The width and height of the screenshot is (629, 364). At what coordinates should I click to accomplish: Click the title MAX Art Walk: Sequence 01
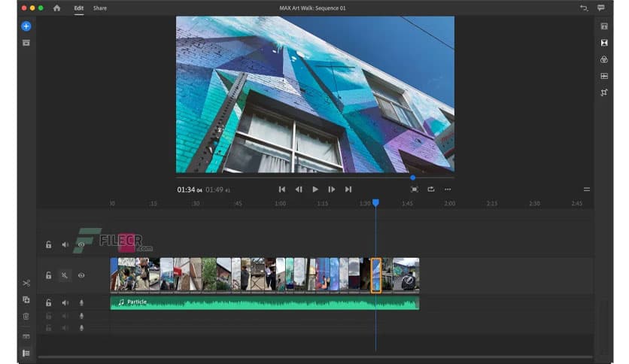pyautogui.click(x=312, y=8)
